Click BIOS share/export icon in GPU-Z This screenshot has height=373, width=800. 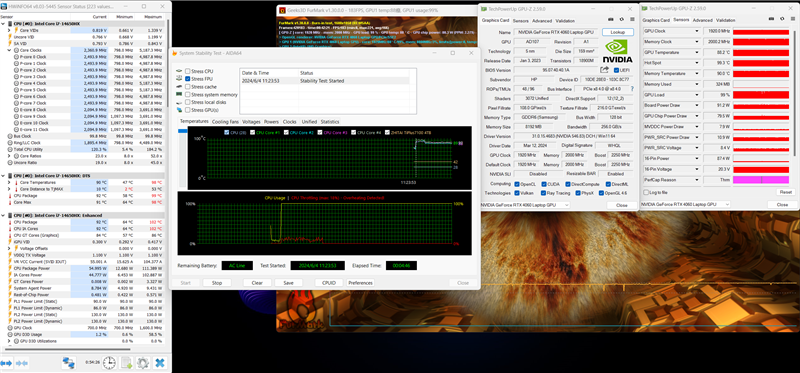tap(605, 69)
